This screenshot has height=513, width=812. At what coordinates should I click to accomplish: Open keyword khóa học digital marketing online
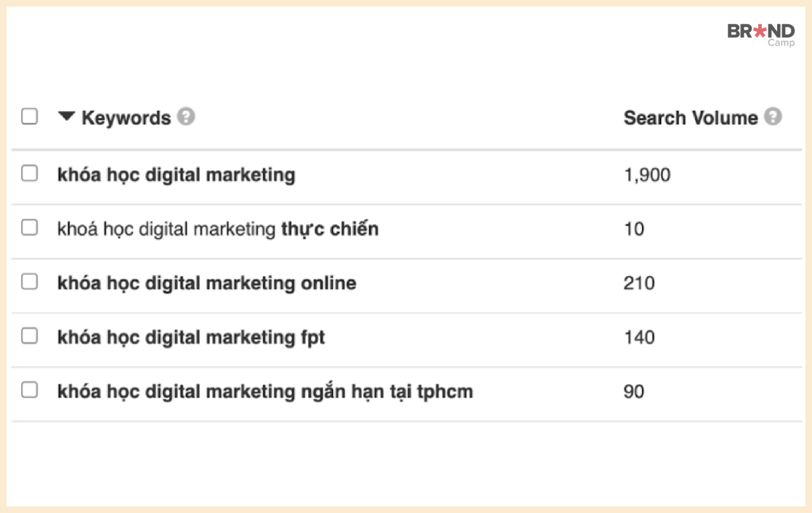click(207, 283)
